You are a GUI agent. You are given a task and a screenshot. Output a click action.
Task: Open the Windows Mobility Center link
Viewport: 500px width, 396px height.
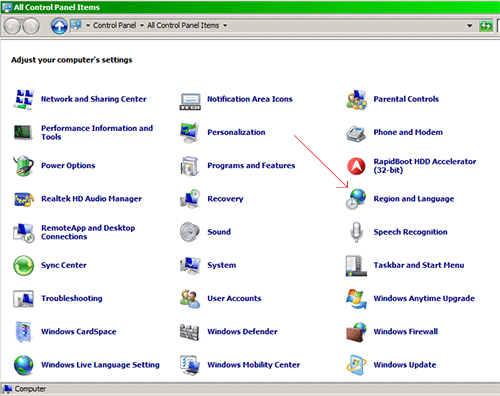253,365
